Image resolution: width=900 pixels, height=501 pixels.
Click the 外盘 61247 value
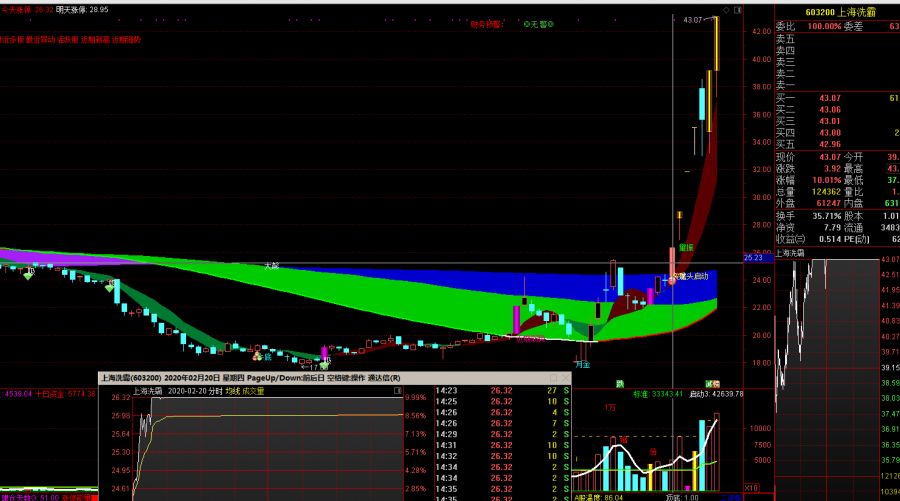pos(828,203)
